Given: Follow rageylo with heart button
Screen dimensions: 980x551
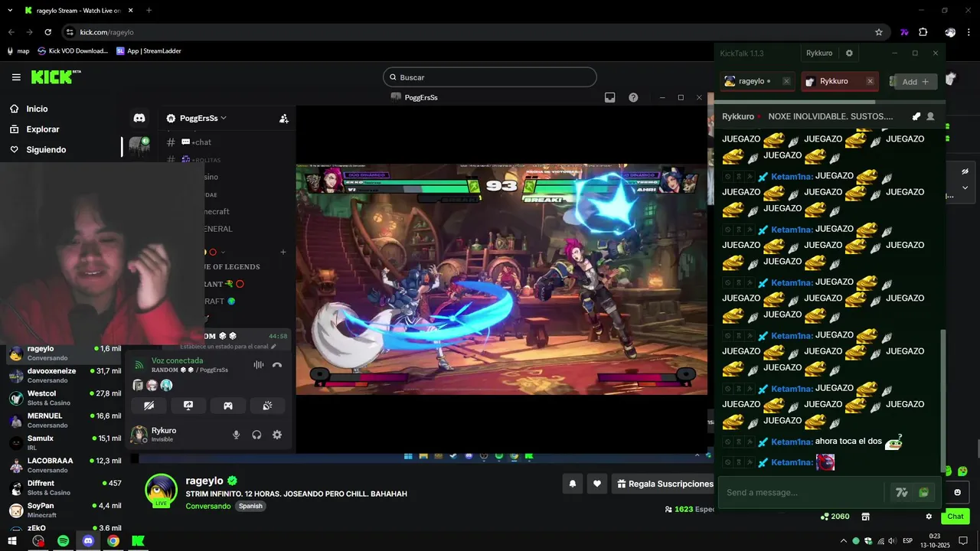Looking at the screenshot, I should (597, 484).
